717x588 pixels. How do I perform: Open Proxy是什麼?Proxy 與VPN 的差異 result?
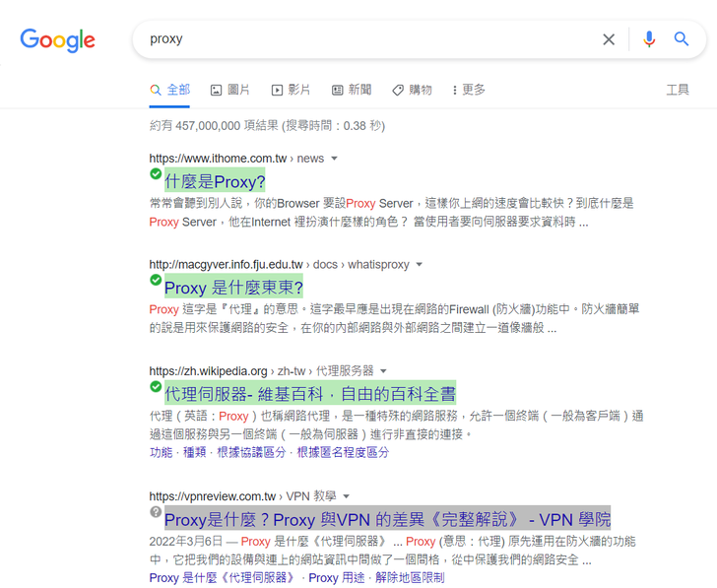point(387,520)
